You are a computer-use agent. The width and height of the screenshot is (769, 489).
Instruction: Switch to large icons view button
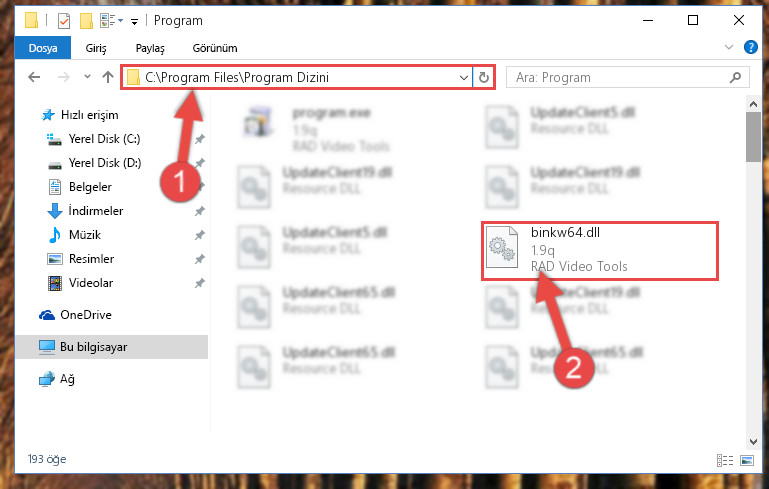(x=747, y=460)
